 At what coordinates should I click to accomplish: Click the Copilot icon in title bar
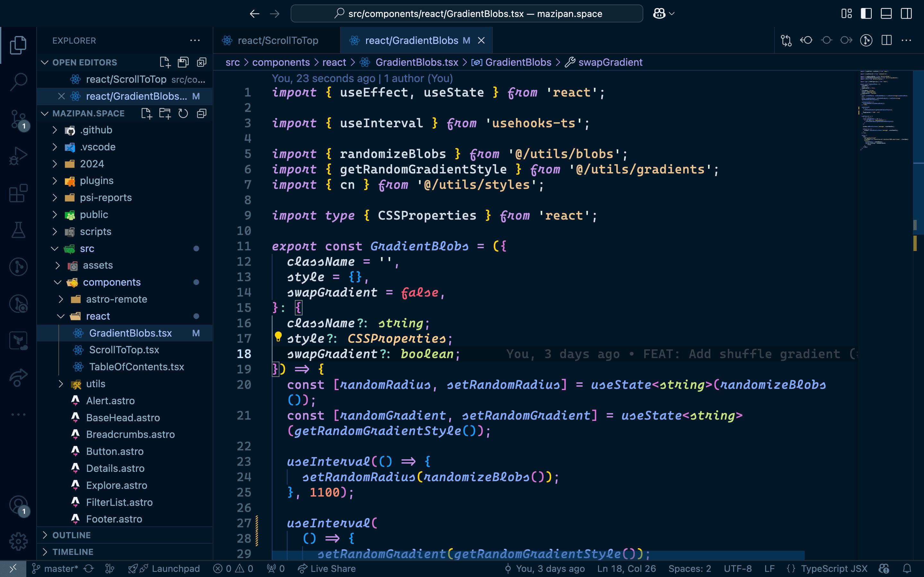659,14
